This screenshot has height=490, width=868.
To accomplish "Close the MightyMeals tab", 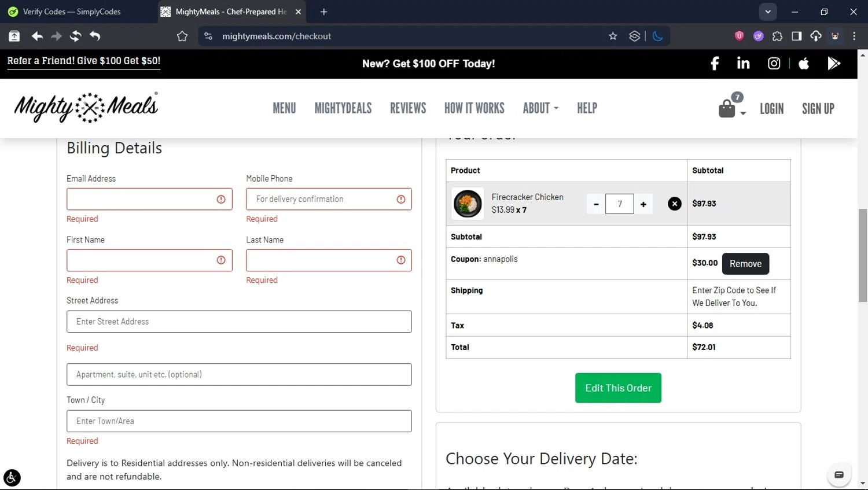I will click(298, 12).
